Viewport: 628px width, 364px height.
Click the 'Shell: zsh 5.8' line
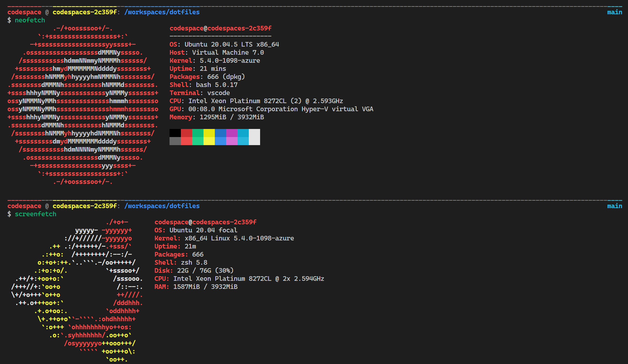181,262
